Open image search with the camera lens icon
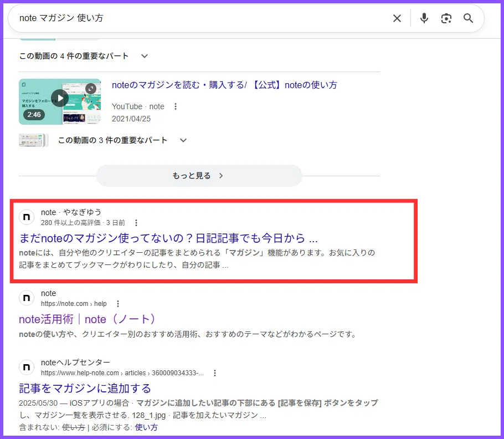504x439 pixels. 446,18
